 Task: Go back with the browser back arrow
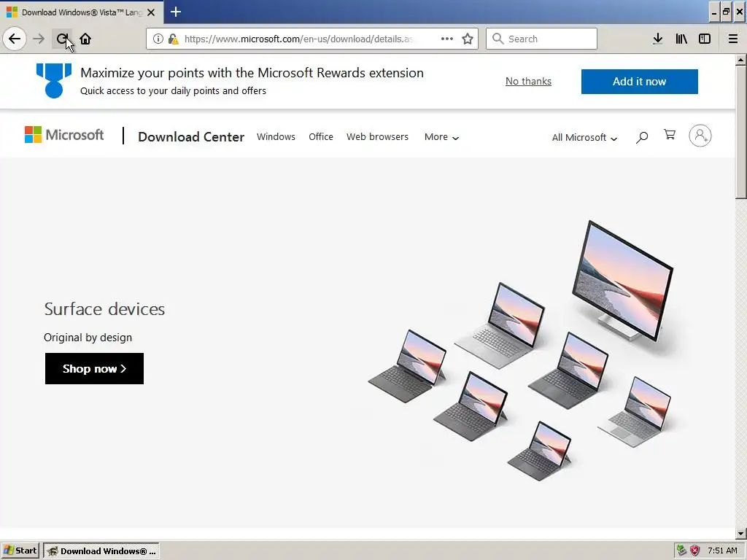tap(15, 39)
